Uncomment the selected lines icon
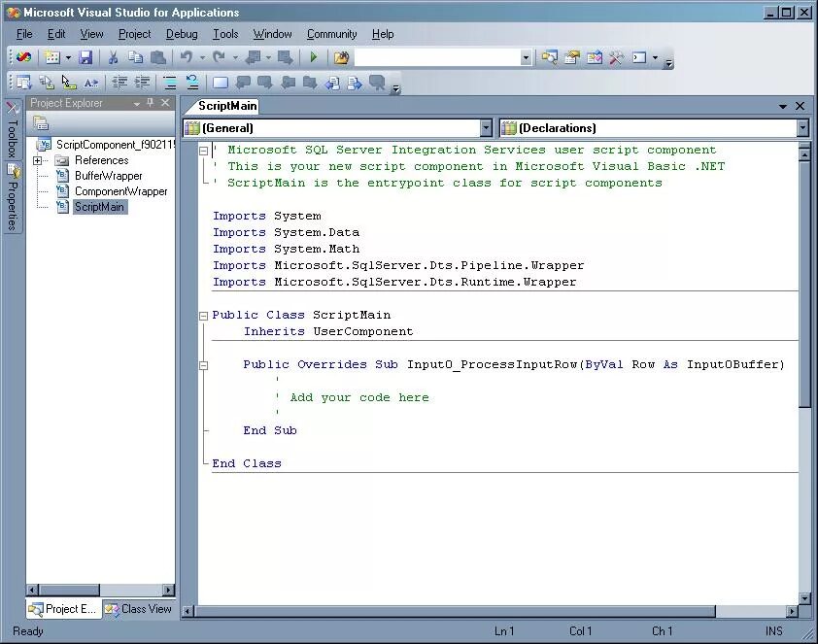 pyautogui.click(x=192, y=83)
